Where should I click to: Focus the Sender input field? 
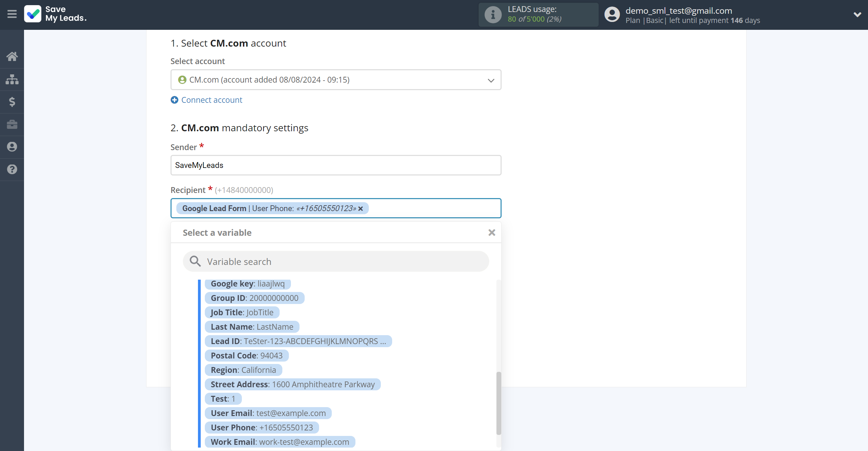pos(336,165)
